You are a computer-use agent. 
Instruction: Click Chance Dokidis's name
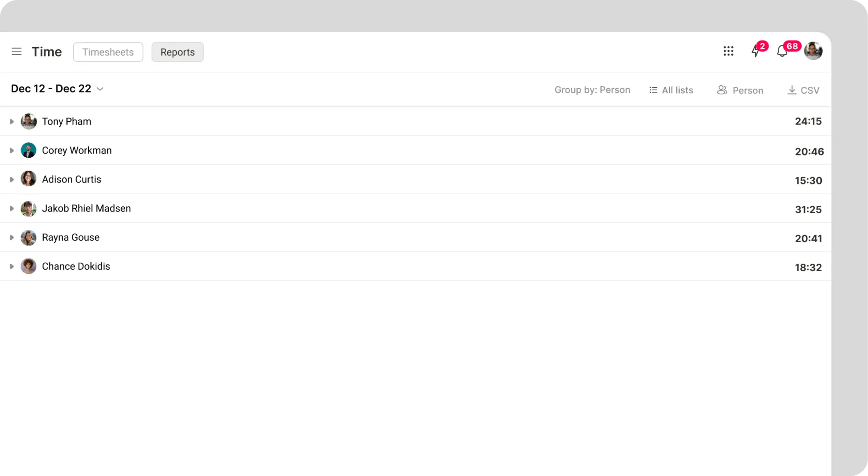tap(76, 266)
